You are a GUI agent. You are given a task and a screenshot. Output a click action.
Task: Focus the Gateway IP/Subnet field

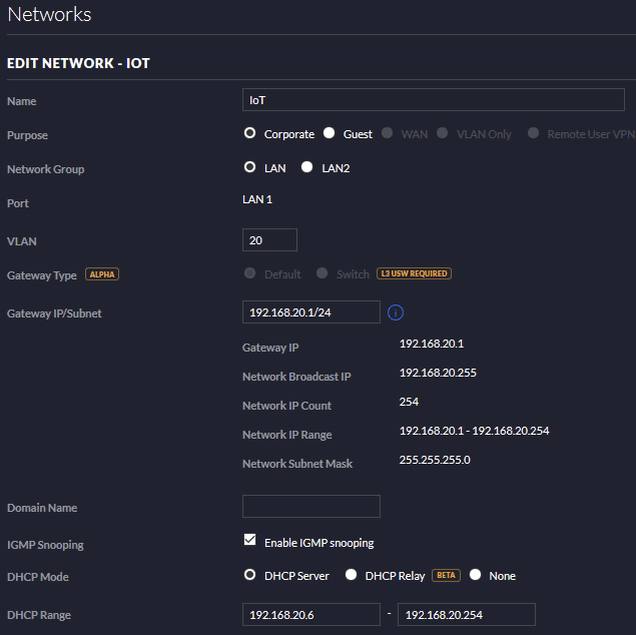point(311,312)
